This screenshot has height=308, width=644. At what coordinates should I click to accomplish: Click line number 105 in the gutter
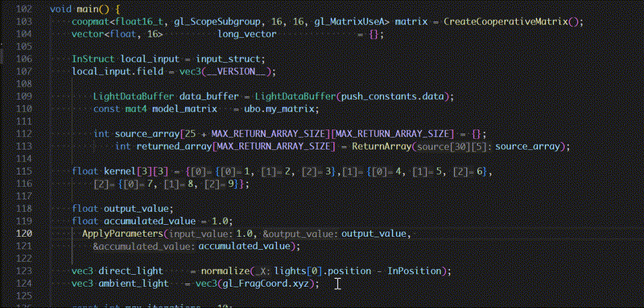point(24,47)
